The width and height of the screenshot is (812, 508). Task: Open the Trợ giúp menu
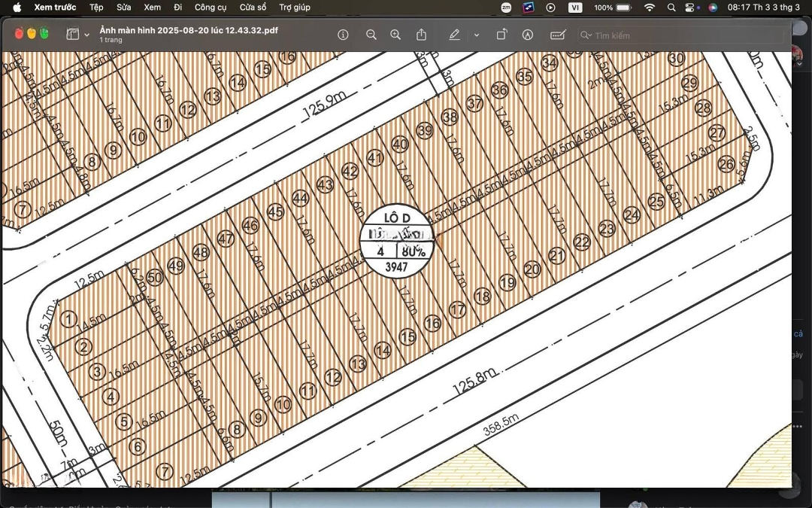pyautogui.click(x=295, y=8)
